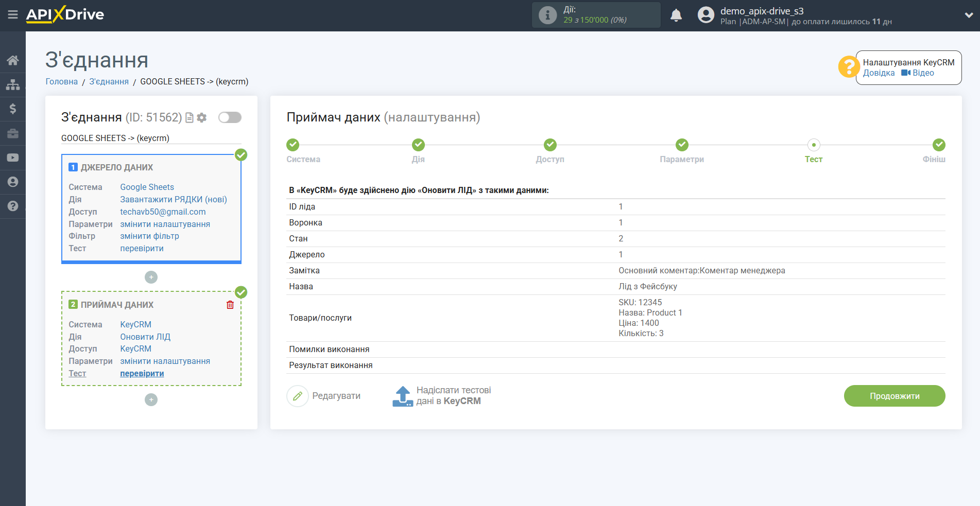Select the Тест step
The image size is (980, 506).
(x=814, y=145)
